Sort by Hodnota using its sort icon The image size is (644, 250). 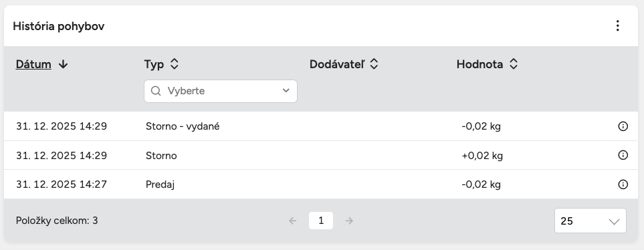point(514,64)
